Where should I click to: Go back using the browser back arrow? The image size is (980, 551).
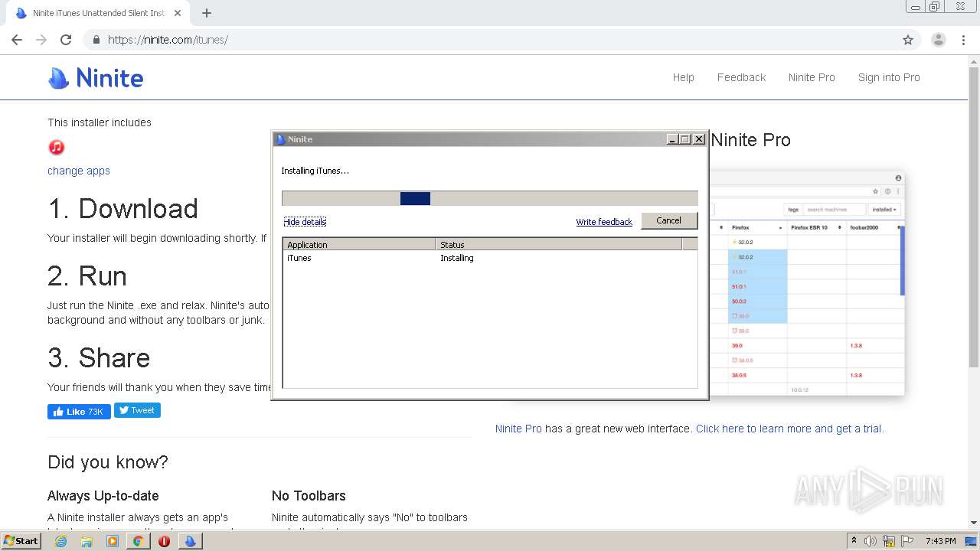(17, 40)
